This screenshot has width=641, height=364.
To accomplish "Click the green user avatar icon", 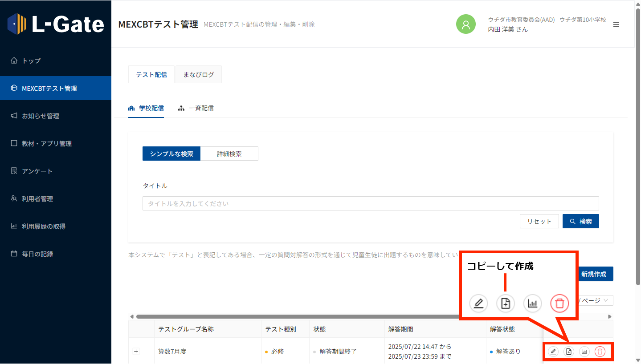I will (x=466, y=24).
